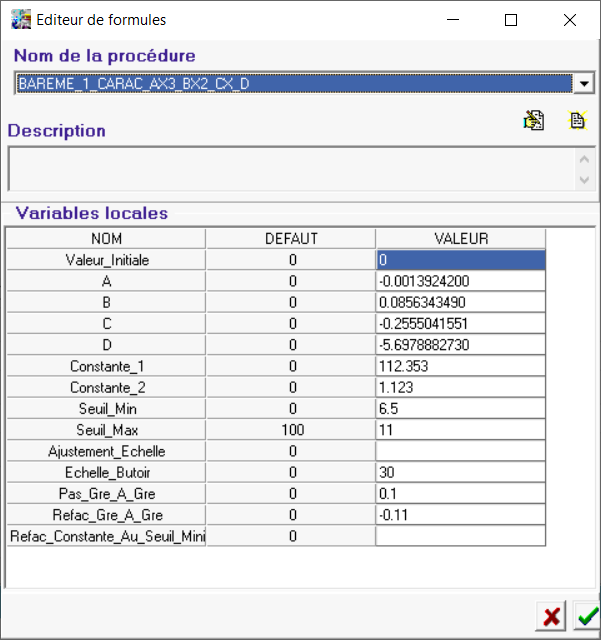Click the NOM column header
Viewport: 601px width, 640px height.
pyautogui.click(x=106, y=239)
